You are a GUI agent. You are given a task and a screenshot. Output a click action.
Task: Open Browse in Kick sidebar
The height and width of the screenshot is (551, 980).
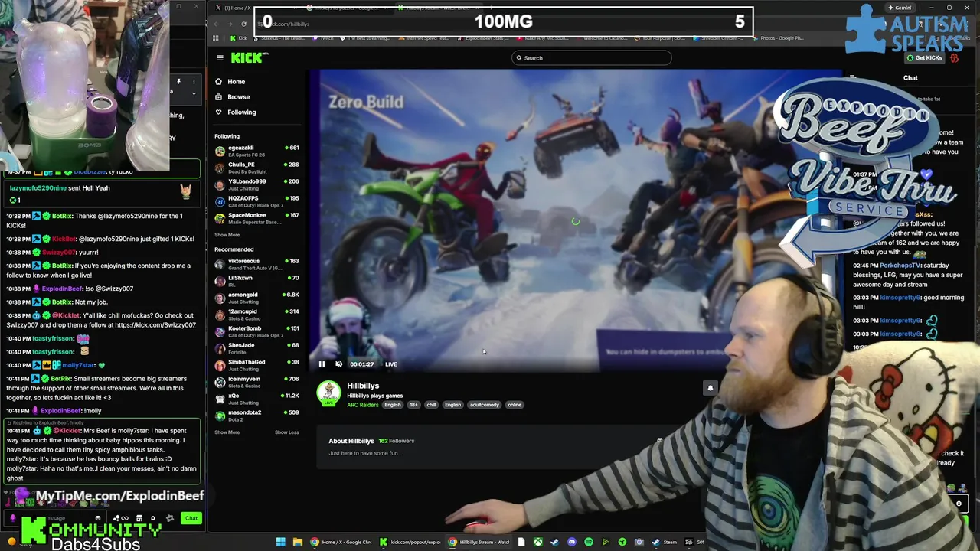point(232,96)
